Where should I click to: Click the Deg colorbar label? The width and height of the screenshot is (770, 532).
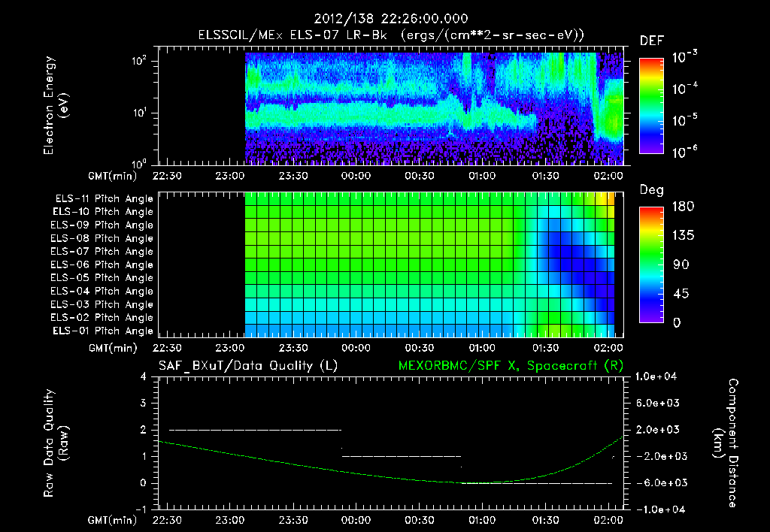coord(652,190)
